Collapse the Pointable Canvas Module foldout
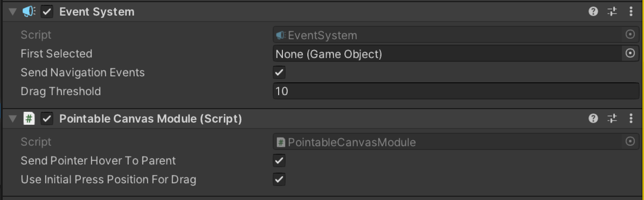 [x=13, y=119]
